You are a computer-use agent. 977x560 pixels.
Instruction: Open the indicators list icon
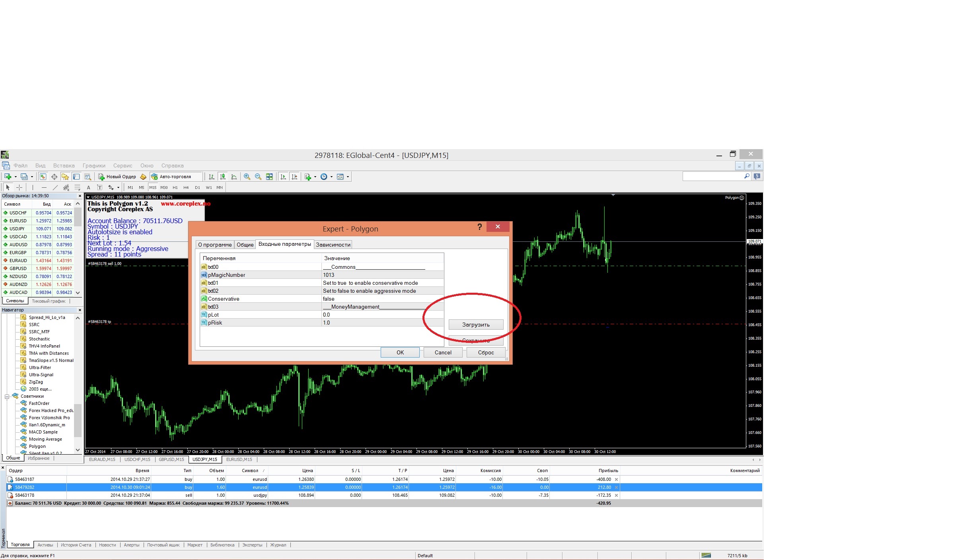(308, 177)
